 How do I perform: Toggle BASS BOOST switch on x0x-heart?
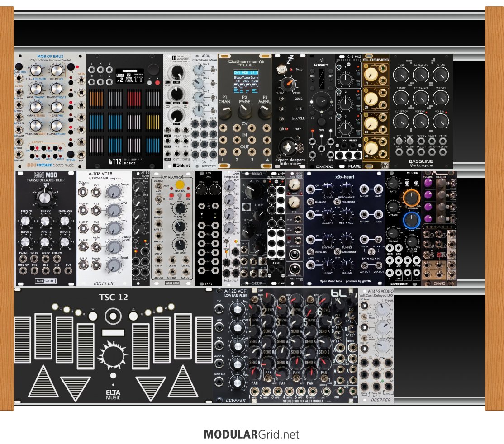(x=337, y=252)
